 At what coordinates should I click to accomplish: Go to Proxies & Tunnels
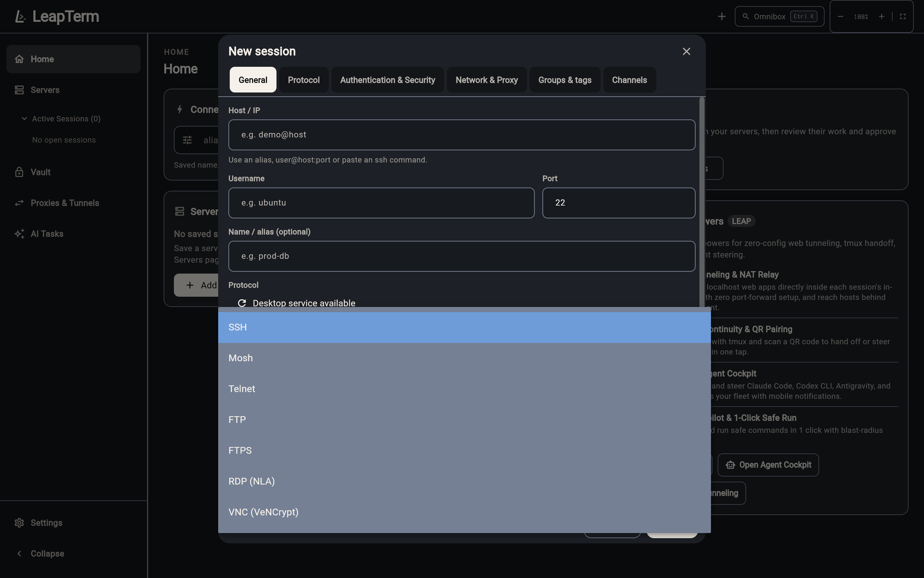(73, 203)
